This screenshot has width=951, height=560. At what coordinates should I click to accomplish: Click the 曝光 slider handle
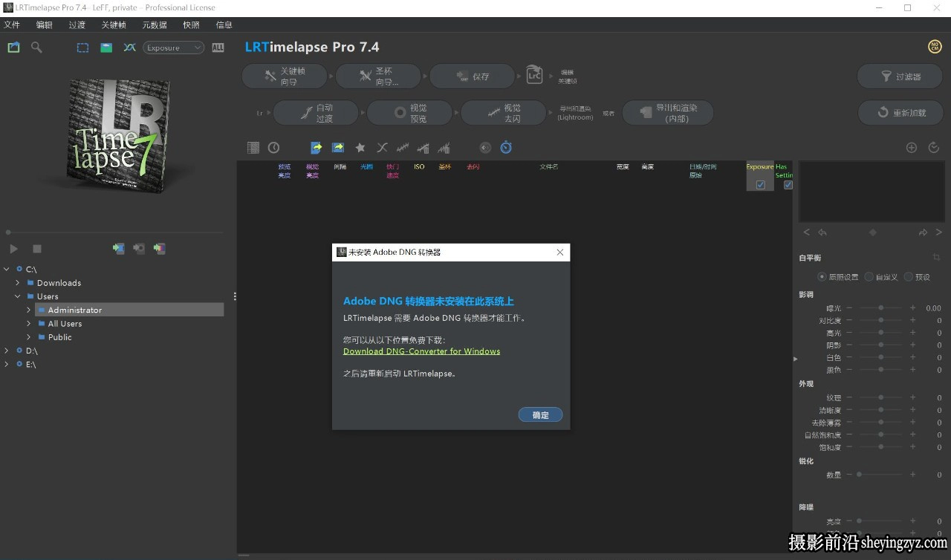point(881,307)
